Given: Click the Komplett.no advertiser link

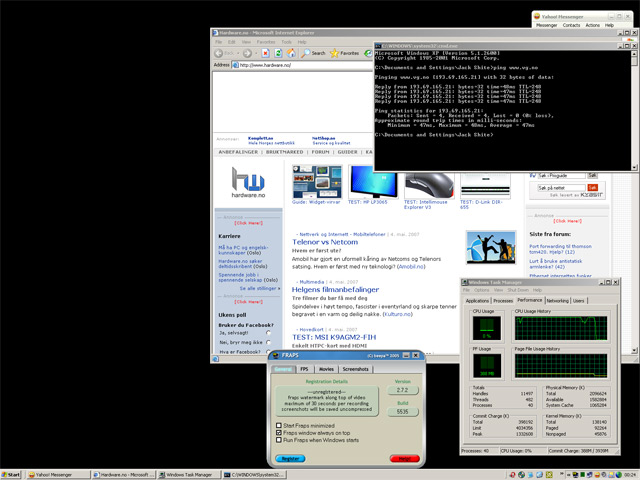Looking at the screenshot, I should [x=260, y=138].
